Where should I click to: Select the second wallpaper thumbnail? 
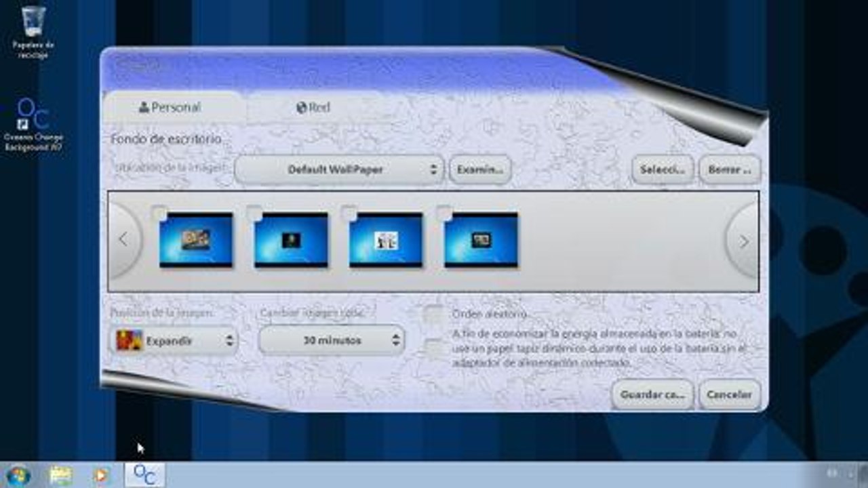pyautogui.click(x=291, y=240)
